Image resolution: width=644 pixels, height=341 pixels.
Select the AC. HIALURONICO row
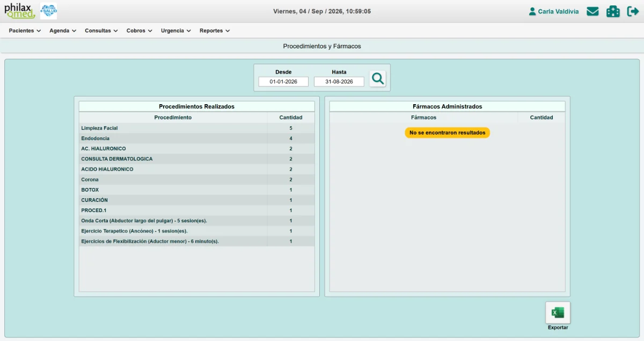coord(197,149)
